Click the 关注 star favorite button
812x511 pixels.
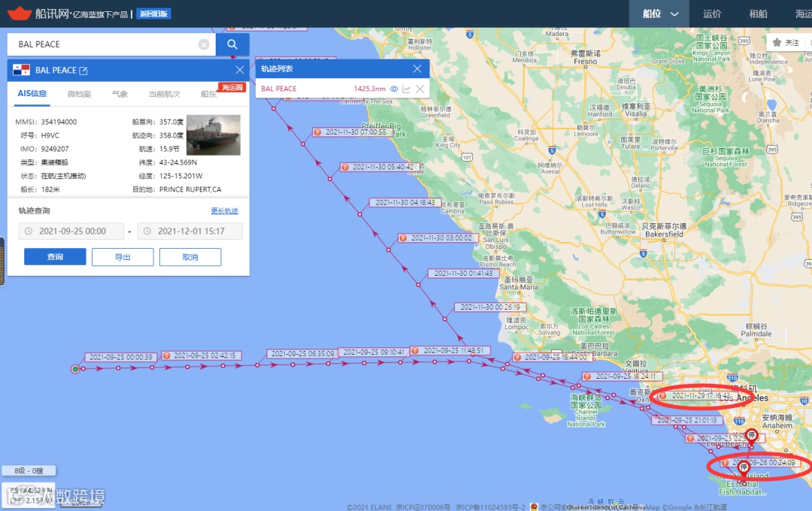tap(785, 42)
